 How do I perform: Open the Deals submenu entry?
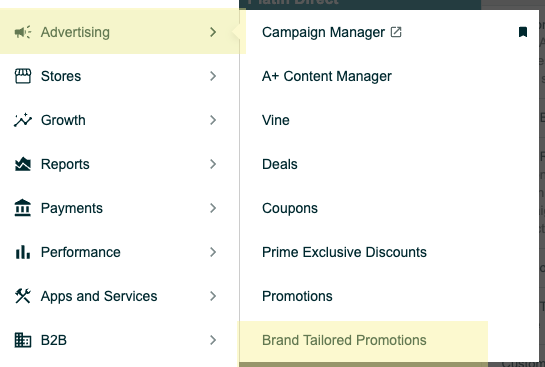(x=280, y=164)
